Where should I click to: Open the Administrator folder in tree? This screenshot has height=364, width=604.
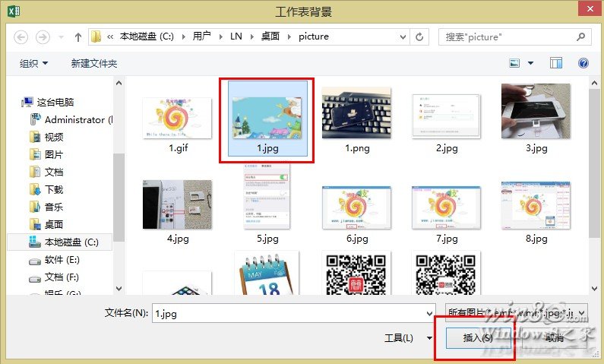point(71,120)
